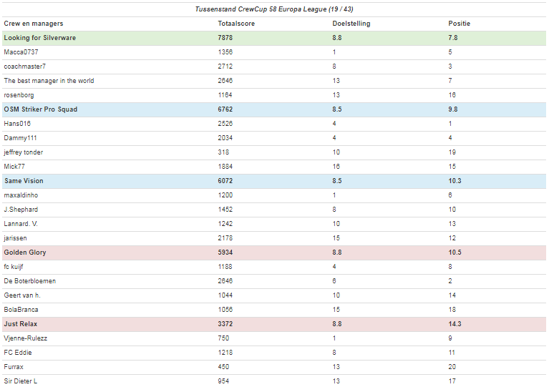Open manager 'Vjenne-Rulezz'

coord(25,338)
